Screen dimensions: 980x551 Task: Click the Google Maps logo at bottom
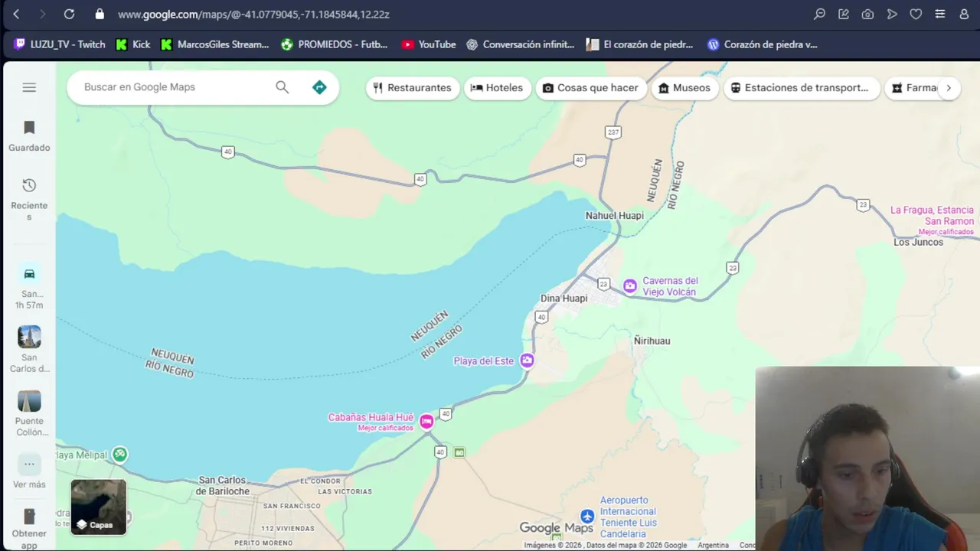tap(557, 528)
